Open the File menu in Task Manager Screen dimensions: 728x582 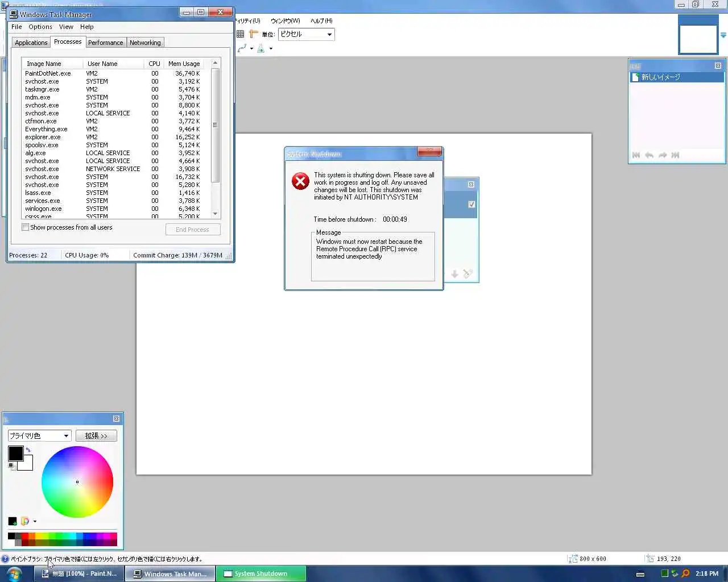click(16, 27)
